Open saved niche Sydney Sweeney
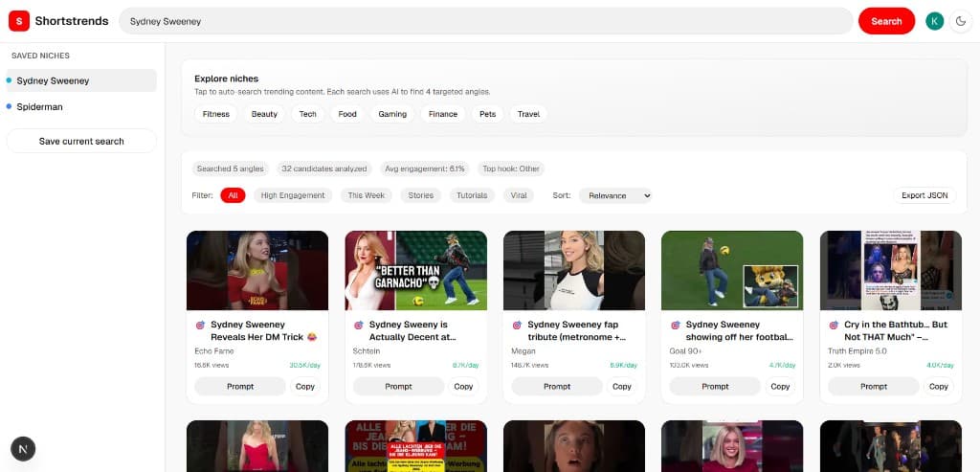980x472 pixels. click(81, 80)
